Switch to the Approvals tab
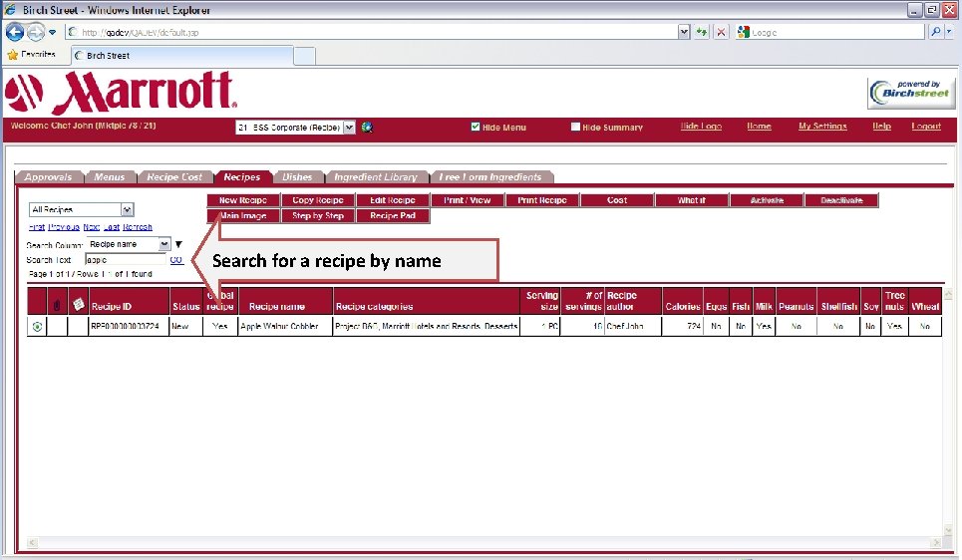 (x=49, y=176)
